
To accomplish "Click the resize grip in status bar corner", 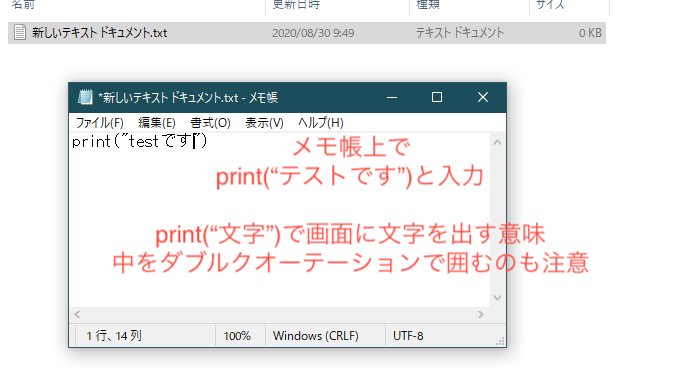I will (x=500, y=341).
